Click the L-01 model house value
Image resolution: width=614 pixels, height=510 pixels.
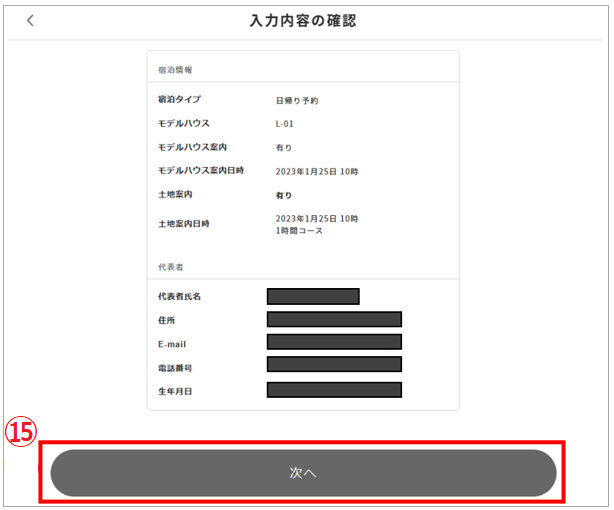coord(284,124)
